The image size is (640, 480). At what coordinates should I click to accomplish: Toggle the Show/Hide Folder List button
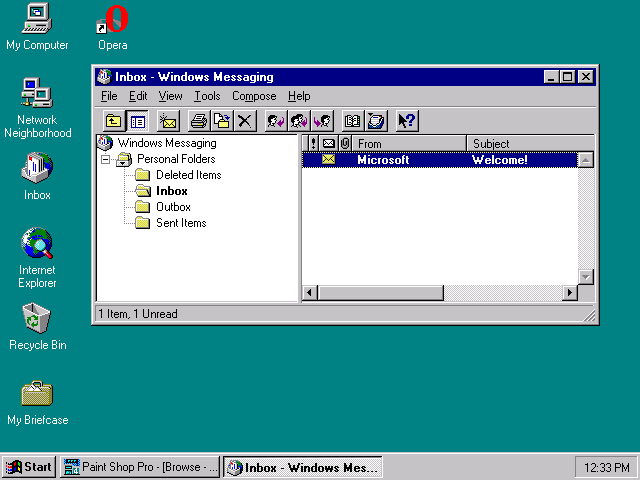138,121
